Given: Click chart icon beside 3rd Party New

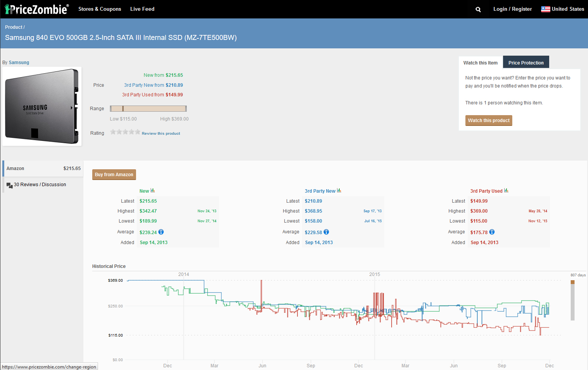Looking at the screenshot, I should tap(339, 190).
